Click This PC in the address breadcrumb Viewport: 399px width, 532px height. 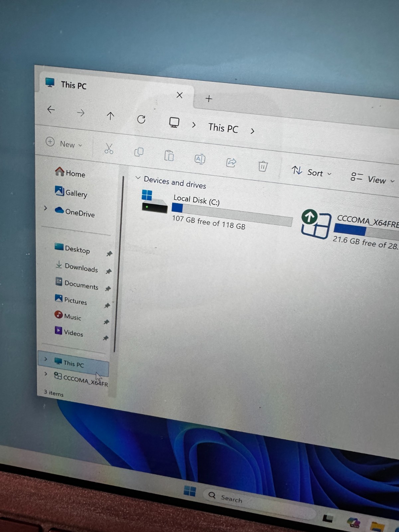click(x=223, y=128)
